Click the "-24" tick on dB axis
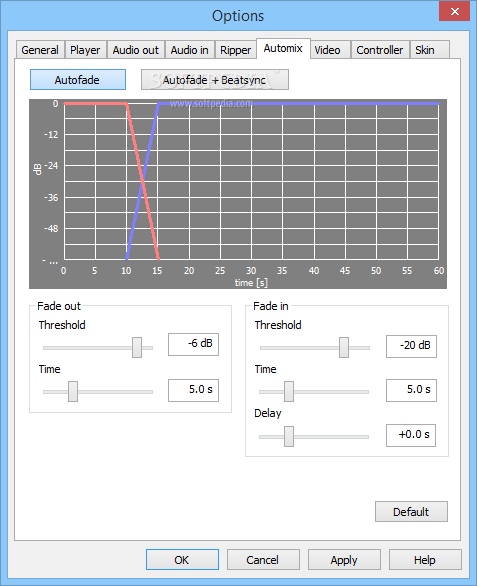This screenshot has height=586, width=477. coord(52,166)
